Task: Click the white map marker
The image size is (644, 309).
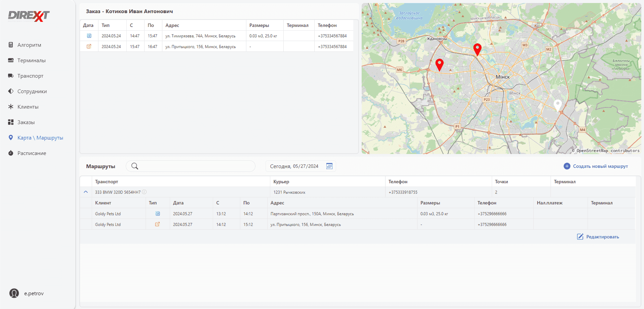Action: 558,105
